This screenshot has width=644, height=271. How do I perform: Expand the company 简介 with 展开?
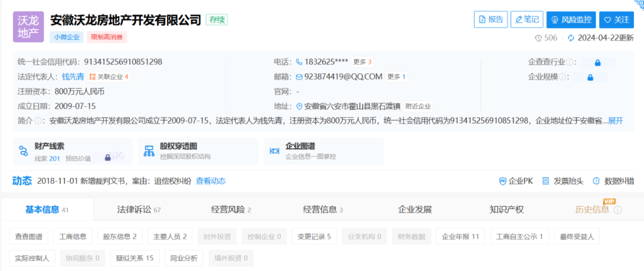[615, 121]
